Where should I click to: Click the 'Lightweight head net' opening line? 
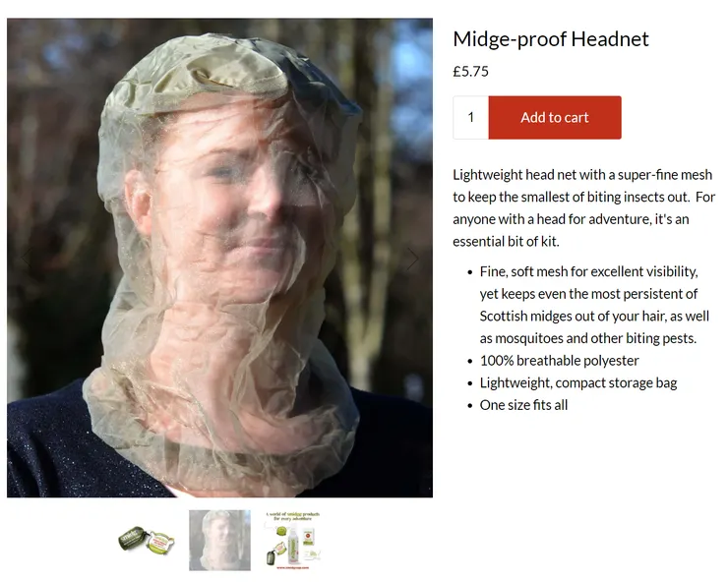coord(582,175)
